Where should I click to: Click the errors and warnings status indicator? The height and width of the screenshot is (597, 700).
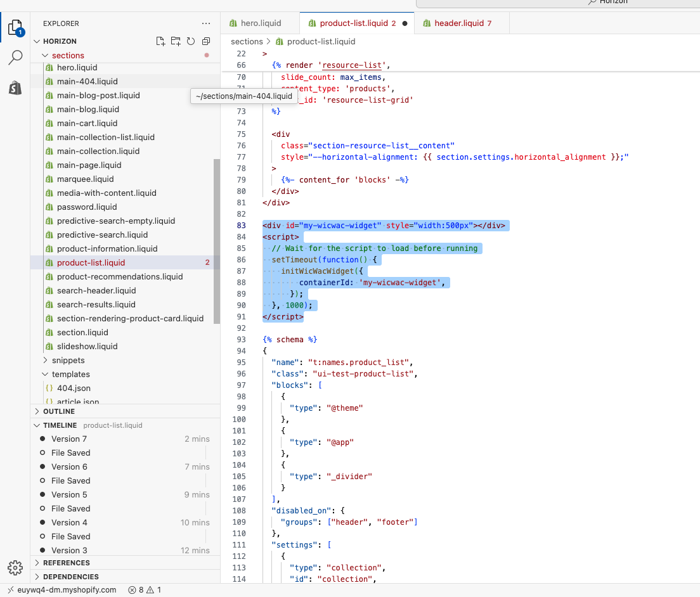point(144,589)
